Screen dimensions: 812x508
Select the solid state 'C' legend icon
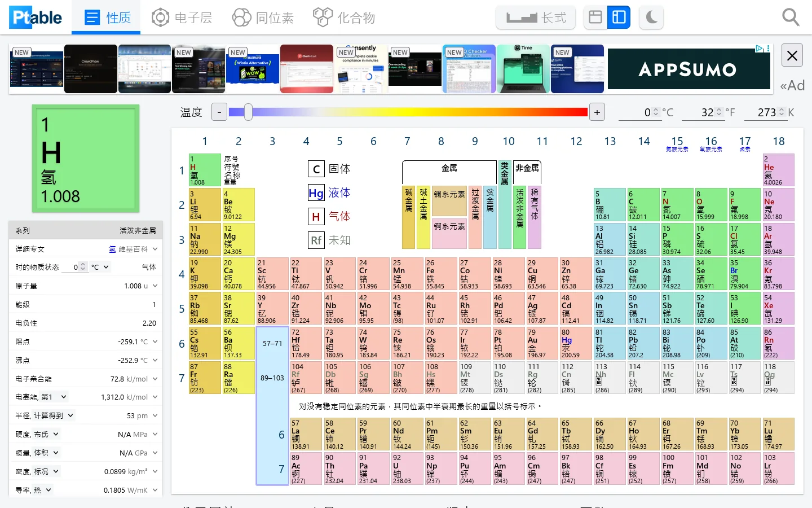(x=316, y=169)
